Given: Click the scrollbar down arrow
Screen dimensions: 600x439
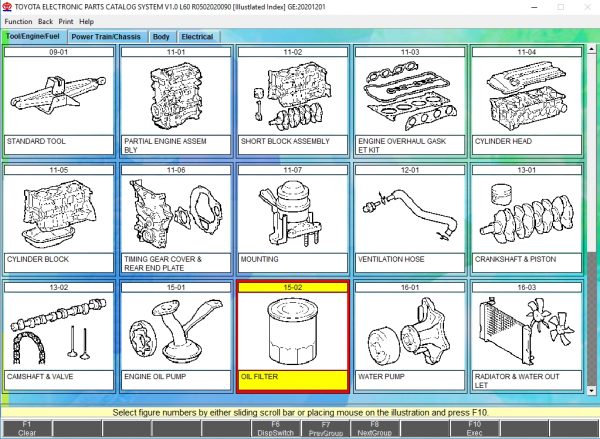Looking at the screenshot, I should point(592,390).
